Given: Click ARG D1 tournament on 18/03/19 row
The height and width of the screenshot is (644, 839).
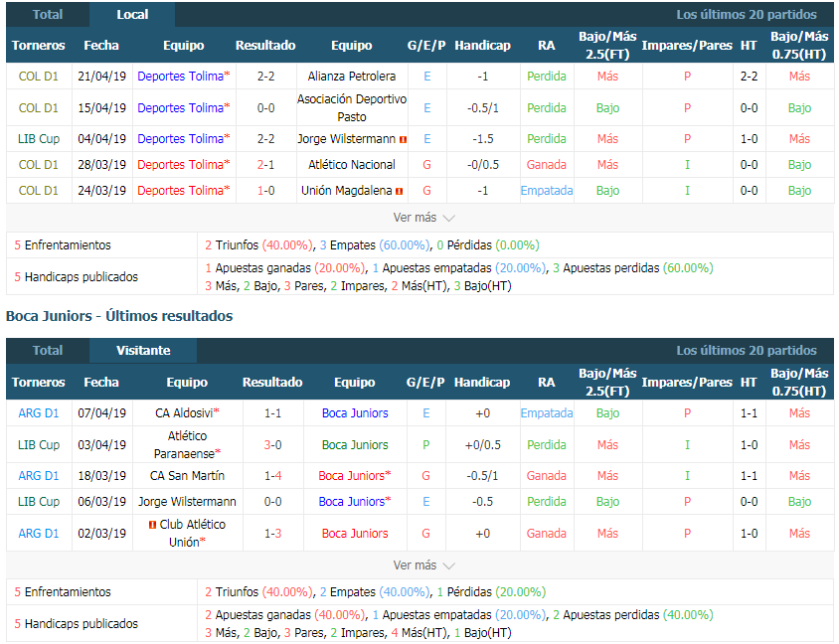Looking at the screenshot, I should pyautogui.click(x=39, y=476).
